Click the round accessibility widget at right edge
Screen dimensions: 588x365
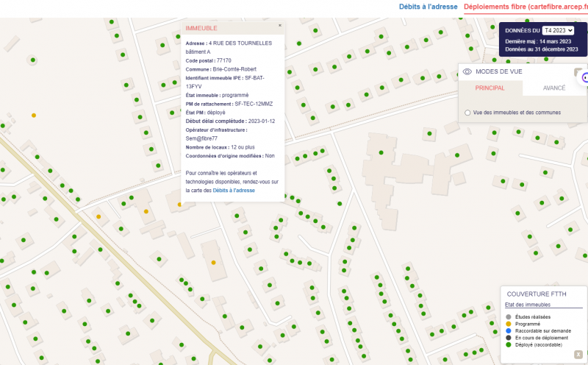click(585, 78)
